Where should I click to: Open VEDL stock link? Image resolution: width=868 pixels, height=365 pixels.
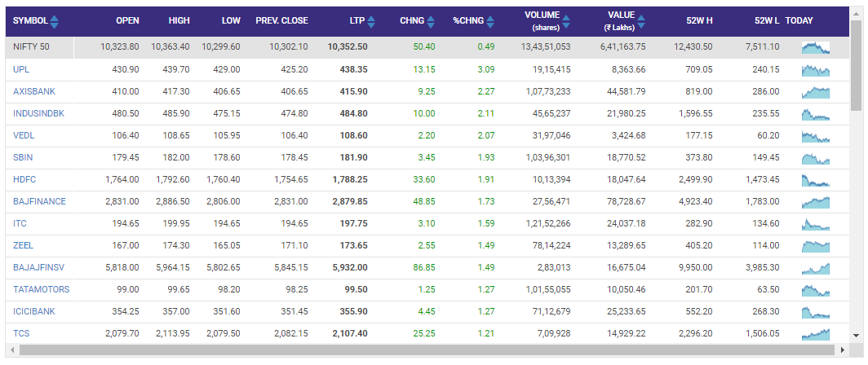[x=24, y=135]
